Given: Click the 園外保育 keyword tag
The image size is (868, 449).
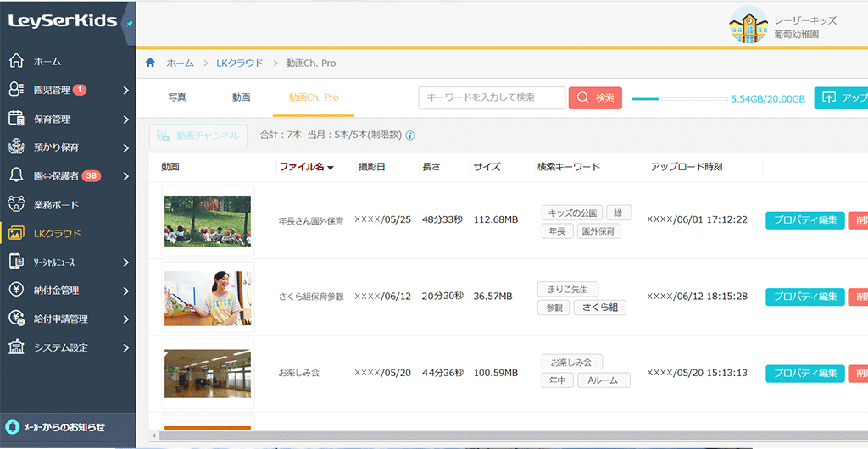Looking at the screenshot, I should click(x=598, y=231).
